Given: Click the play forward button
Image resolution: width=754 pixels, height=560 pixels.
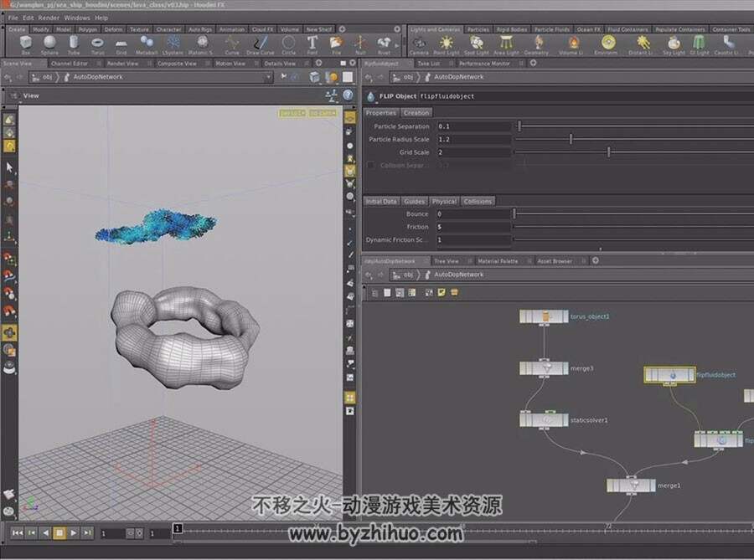Looking at the screenshot, I should click(x=73, y=532).
